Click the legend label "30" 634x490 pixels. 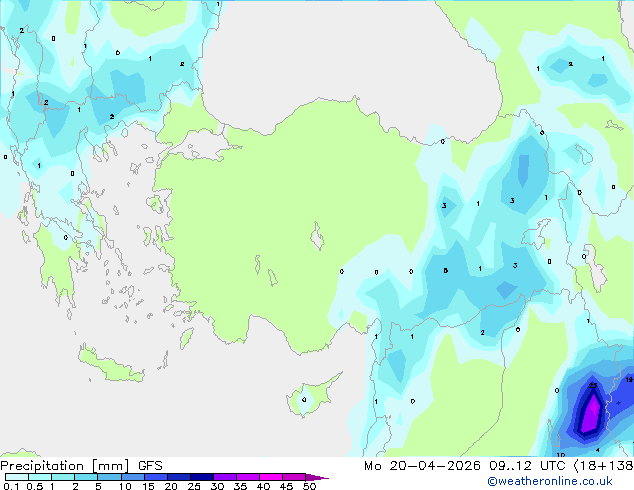click(217, 486)
